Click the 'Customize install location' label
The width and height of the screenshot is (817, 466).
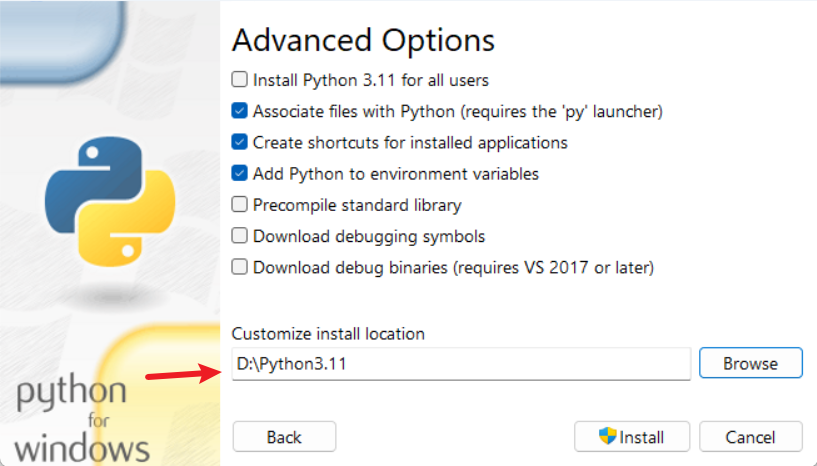tap(328, 333)
